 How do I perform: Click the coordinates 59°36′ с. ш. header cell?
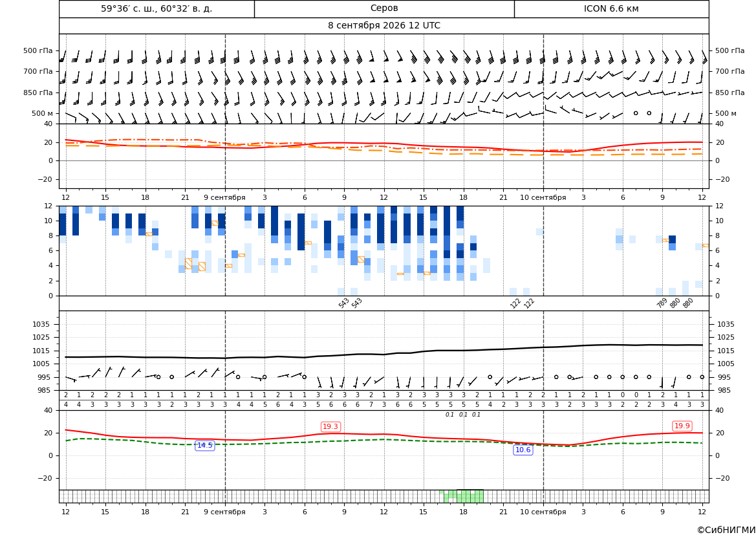coord(157,8)
